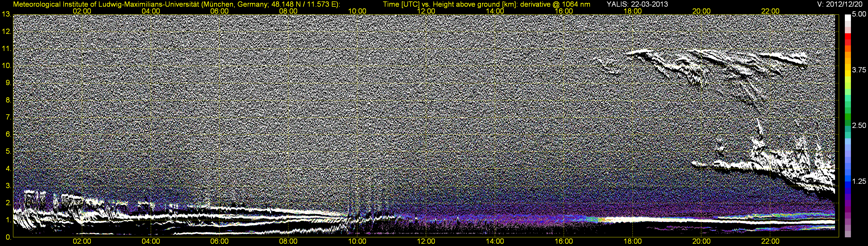Click the 5.00 value on the color scale

(859, 14)
